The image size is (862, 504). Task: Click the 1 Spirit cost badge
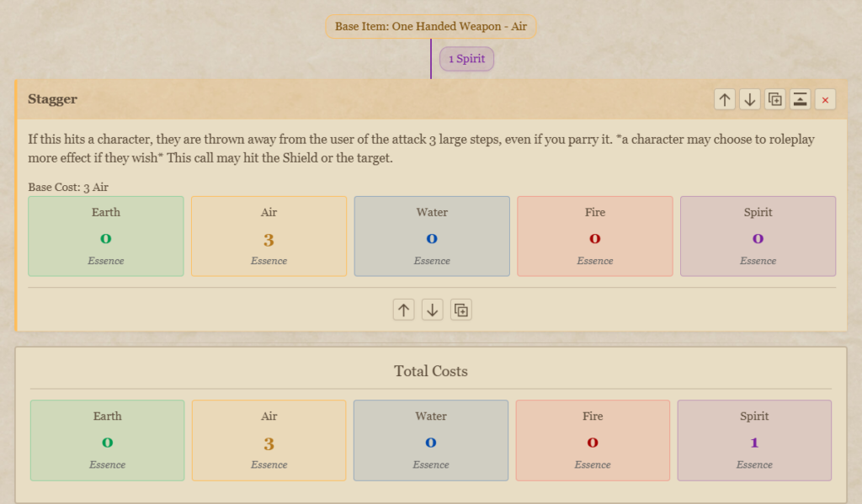click(x=466, y=59)
